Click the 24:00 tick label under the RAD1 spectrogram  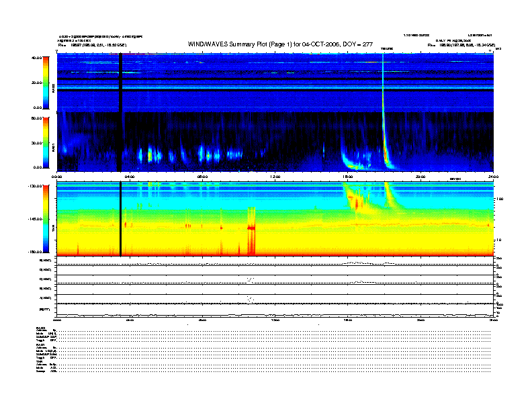click(493, 177)
